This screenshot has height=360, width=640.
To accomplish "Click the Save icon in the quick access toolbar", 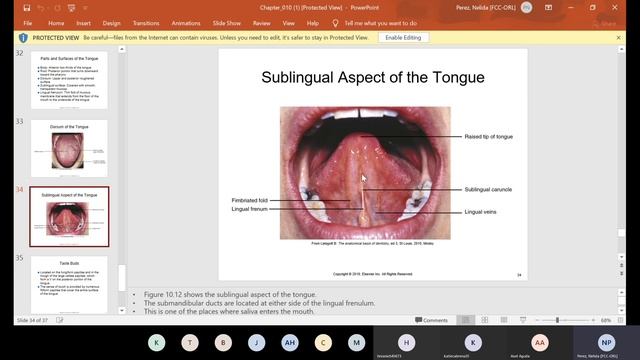I will (x=27, y=8).
